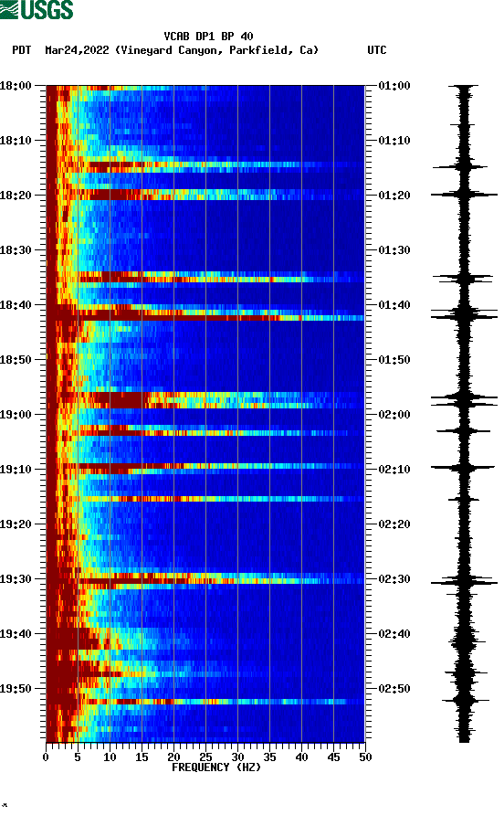Click the bright event band at 19:15 PDT
The width and height of the screenshot is (504, 815).
[x=205, y=499]
